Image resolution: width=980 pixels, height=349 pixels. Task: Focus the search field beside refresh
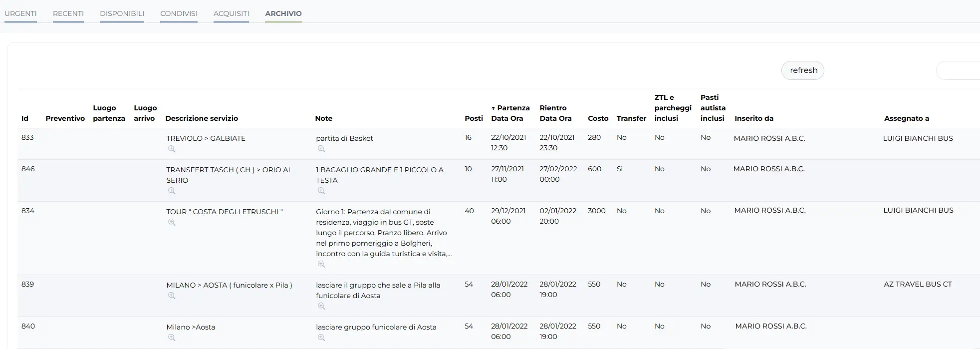(958, 70)
